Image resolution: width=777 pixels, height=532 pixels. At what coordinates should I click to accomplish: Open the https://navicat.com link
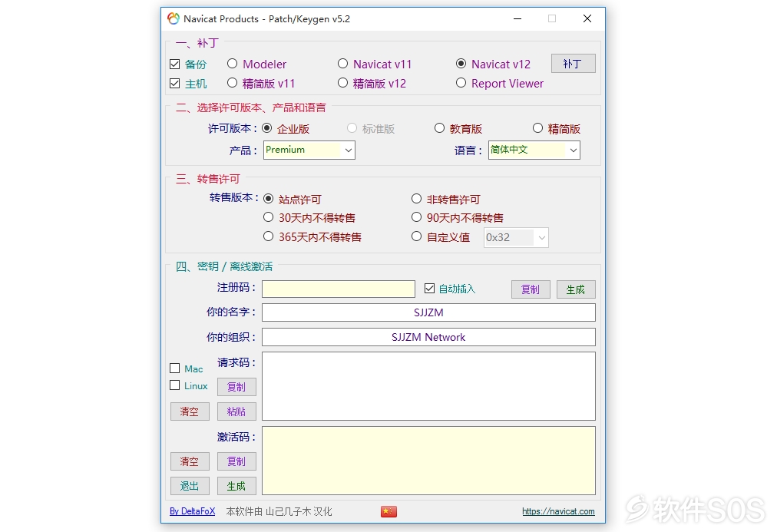[558, 511]
